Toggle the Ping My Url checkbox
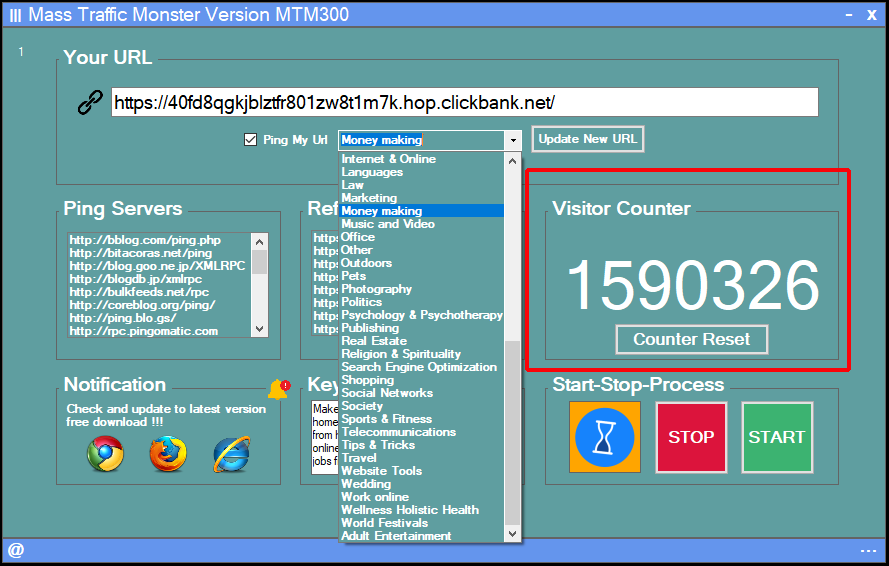 coord(251,140)
